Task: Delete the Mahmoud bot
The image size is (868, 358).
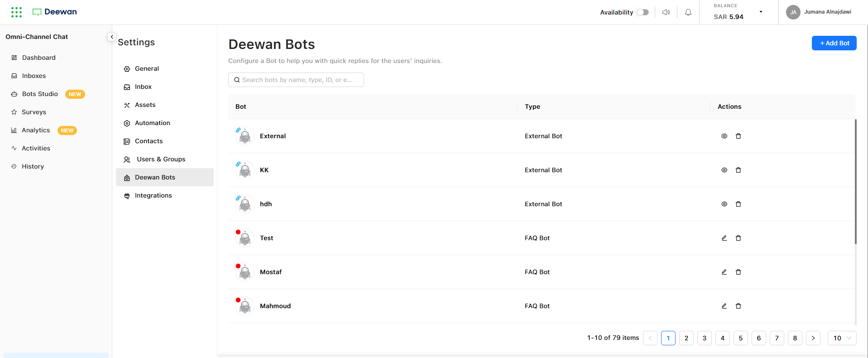Action: tap(738, 306)
